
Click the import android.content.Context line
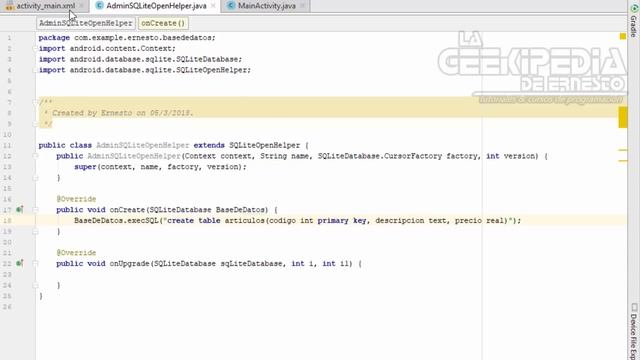click(x=107, y=49)
